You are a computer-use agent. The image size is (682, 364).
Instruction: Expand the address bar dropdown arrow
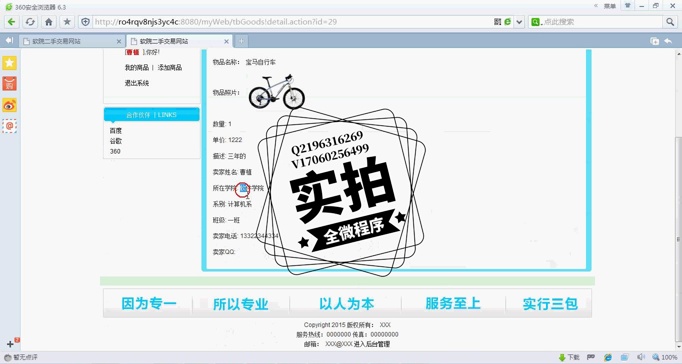[519, 22]
